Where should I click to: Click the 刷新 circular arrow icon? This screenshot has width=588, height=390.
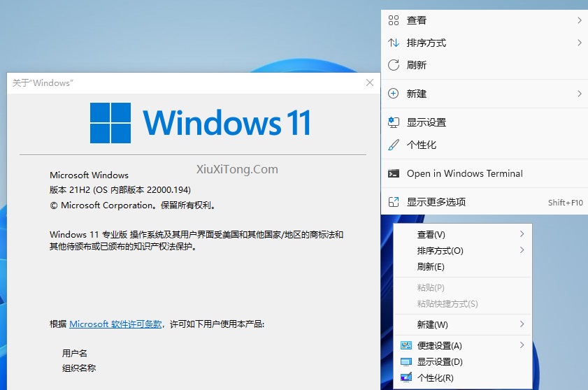394,65
